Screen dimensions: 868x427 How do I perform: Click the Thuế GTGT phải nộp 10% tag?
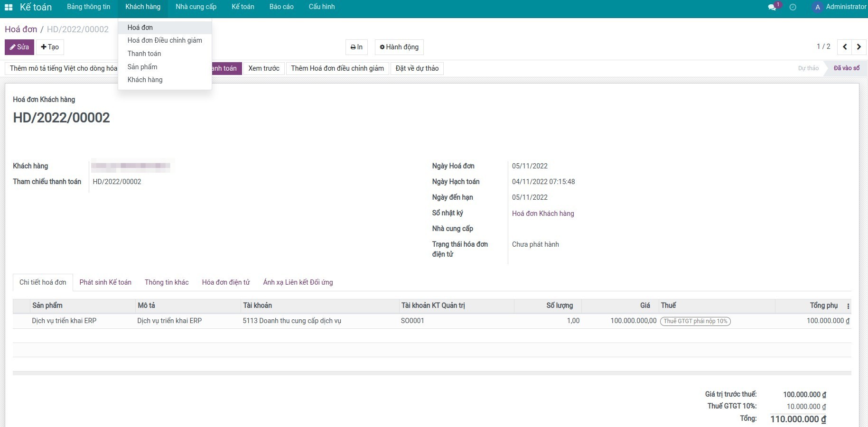(x=695, y=321)
